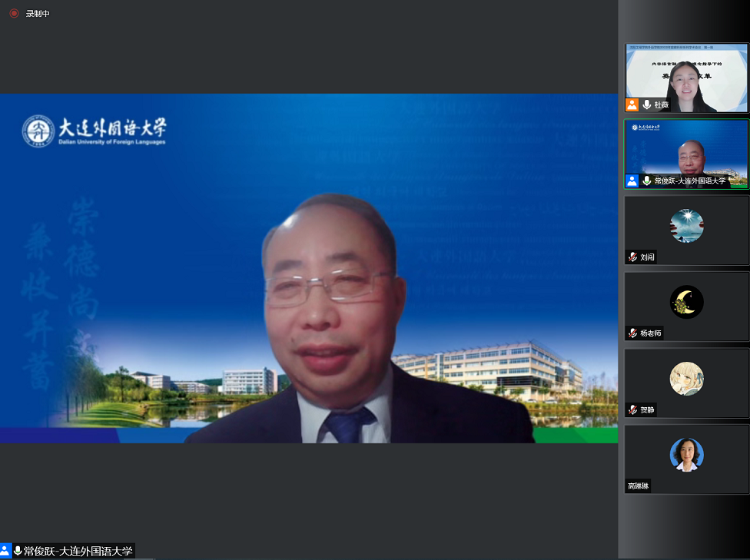Click the blue user icon in 常俊跃 thumbnail

click(x=632, y=181)
